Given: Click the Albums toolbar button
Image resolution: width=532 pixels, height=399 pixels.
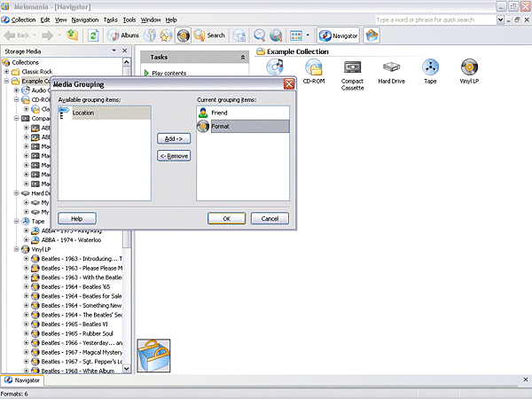Looking at the screenshot, I should [x=123, y=35].
